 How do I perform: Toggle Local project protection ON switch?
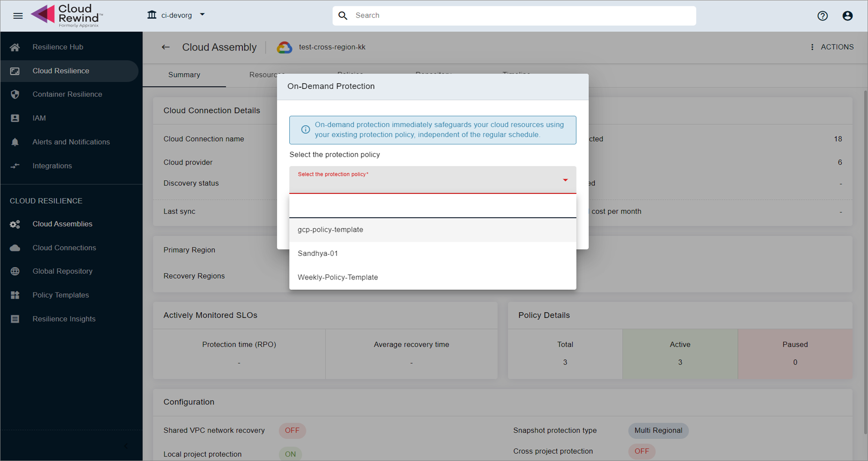click(x=290, y=454)
